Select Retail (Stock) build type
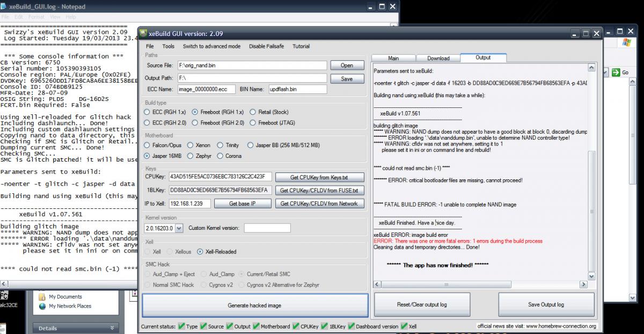Screen dimensions: 644x334 tap(253, 112)
